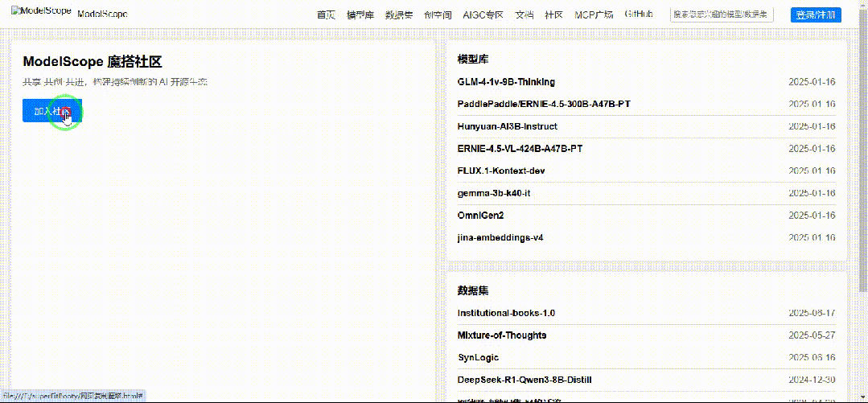Screen dimensions: 868x403
Task: Click the 加入社区 button
Action: pyautogui.click(x=52, y=111)
